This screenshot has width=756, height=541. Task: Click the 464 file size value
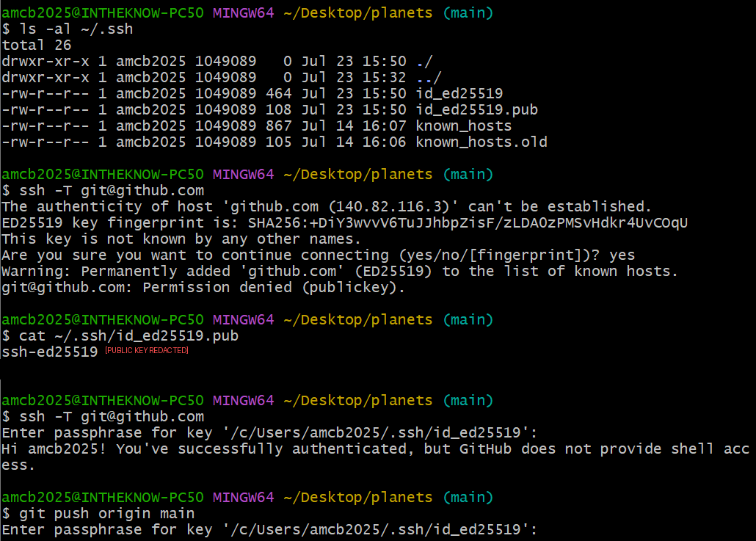[279, 93]
